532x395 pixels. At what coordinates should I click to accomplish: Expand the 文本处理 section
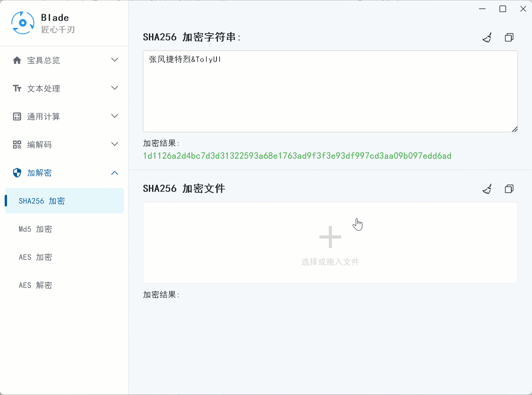point(115,88)
